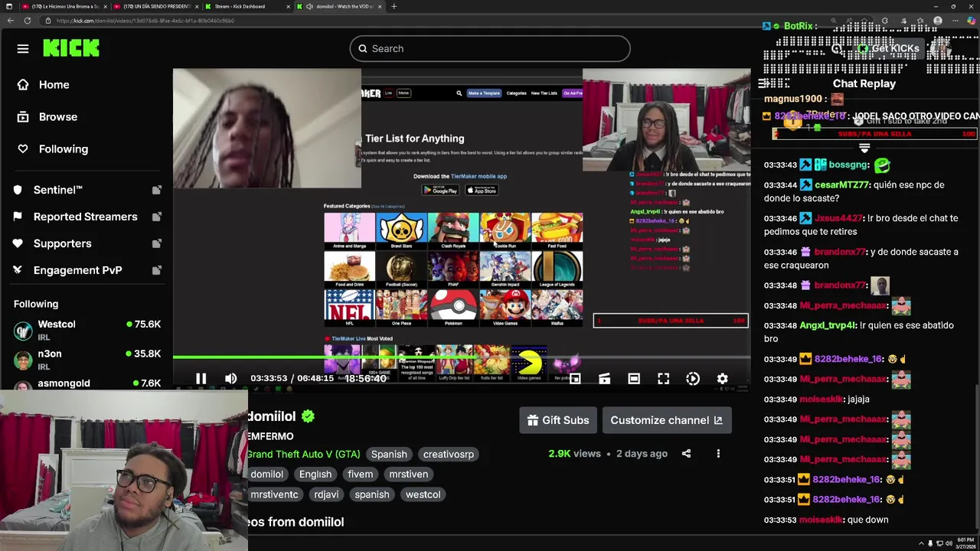Click username cesarMTZ77 in chat
980x551 pixels.
842,185
